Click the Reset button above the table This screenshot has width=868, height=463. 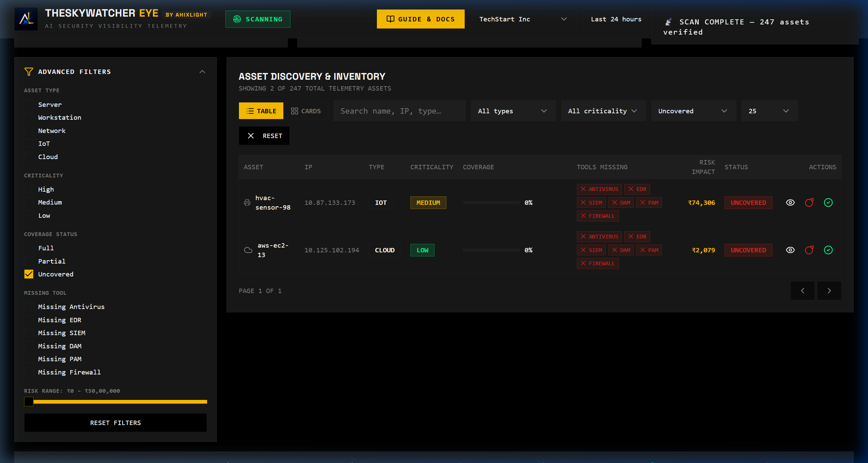264,136
